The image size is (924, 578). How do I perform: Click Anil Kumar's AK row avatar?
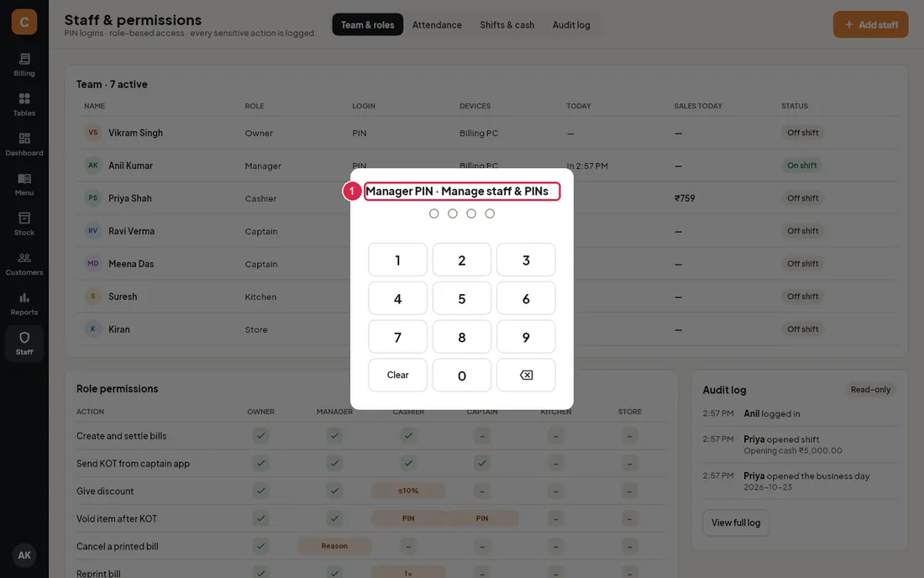point(92,166)
